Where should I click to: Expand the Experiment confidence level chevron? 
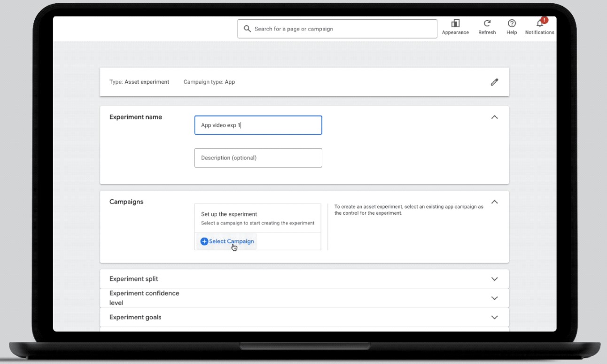[x=494, y=298]
